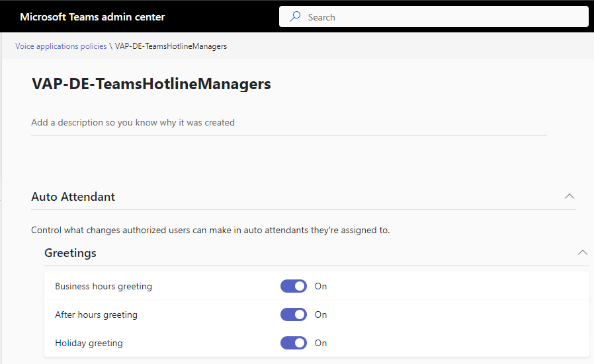Disable the Business hours greeting toggle
This screenshot has height=364, width=594.
click(294, 286)
